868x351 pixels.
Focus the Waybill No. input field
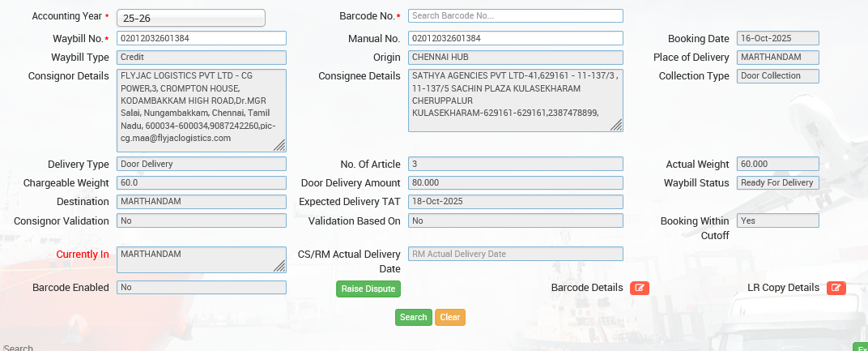tap(202, 38)
